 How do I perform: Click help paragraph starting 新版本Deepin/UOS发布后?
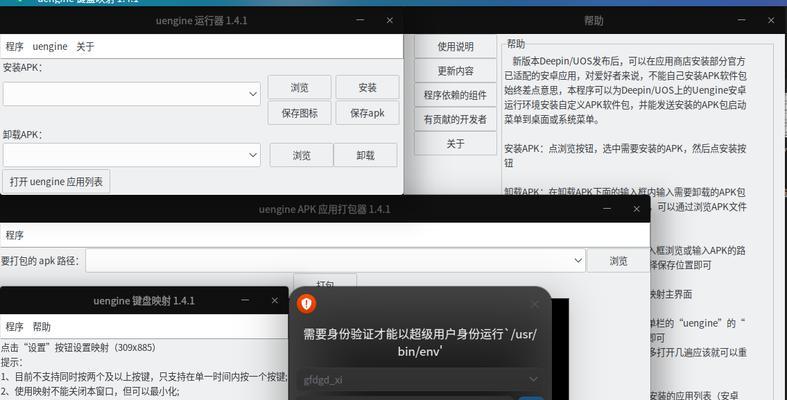[625, 90]
